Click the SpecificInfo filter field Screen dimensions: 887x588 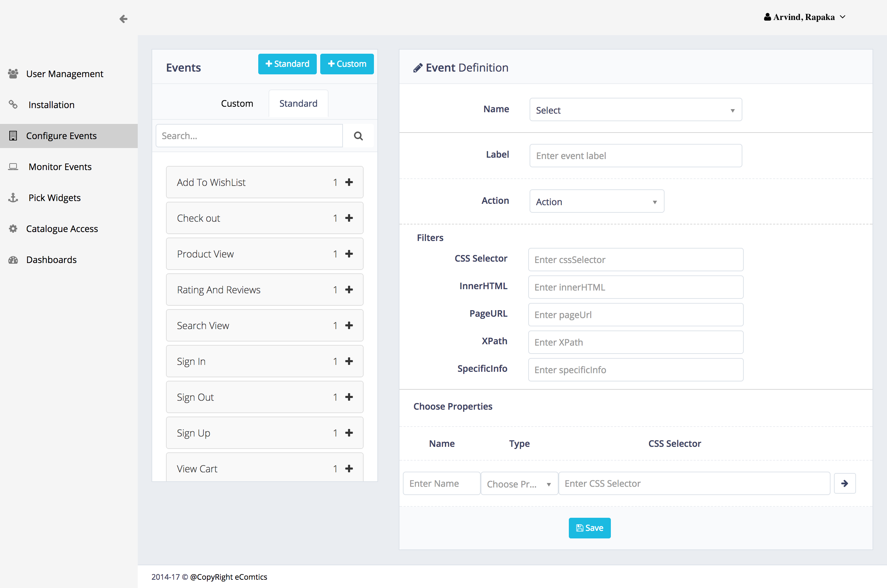click(x=636, y=370)
